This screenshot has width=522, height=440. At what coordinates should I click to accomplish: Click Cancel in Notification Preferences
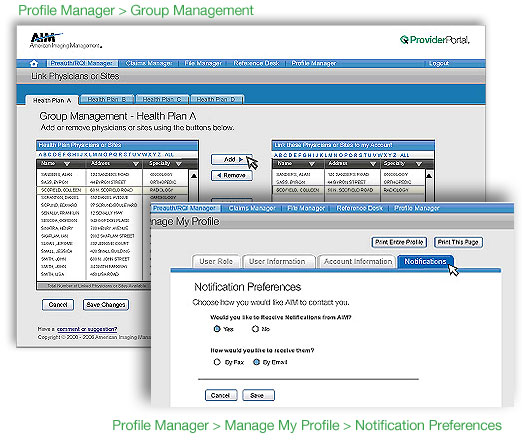pos(221,395)
